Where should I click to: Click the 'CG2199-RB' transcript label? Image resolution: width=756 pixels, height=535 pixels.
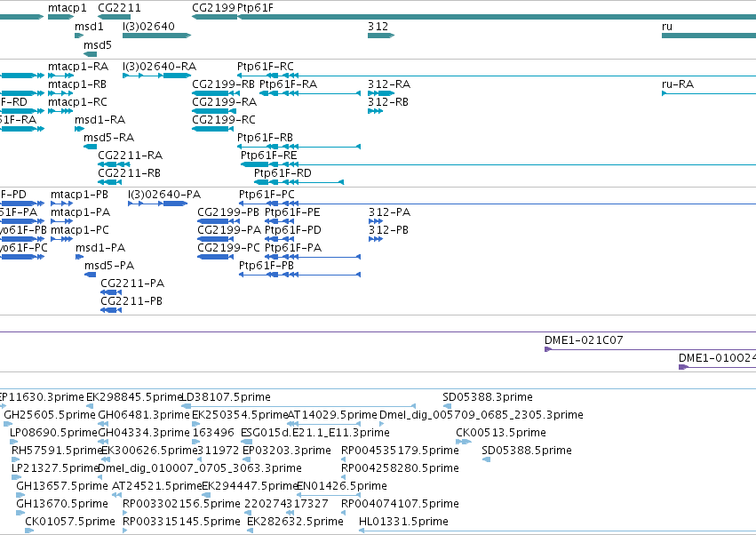(x=223, y=84)
